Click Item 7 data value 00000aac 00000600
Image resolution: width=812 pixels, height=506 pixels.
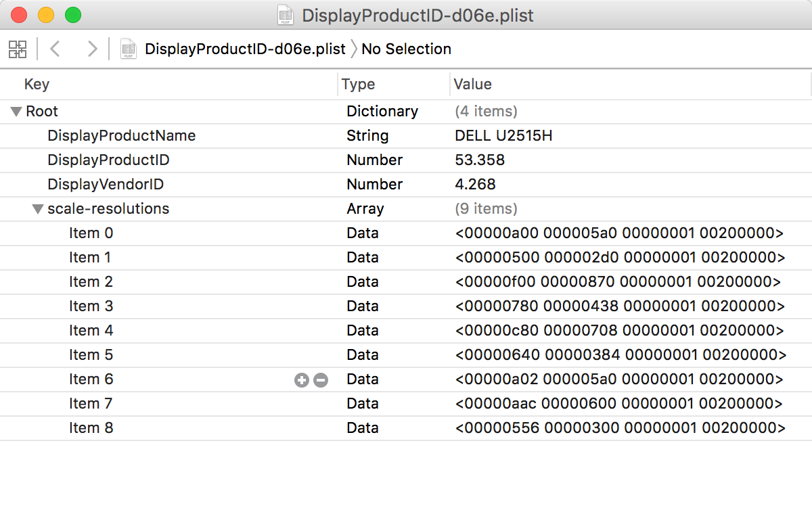click(x=618, y=404)
